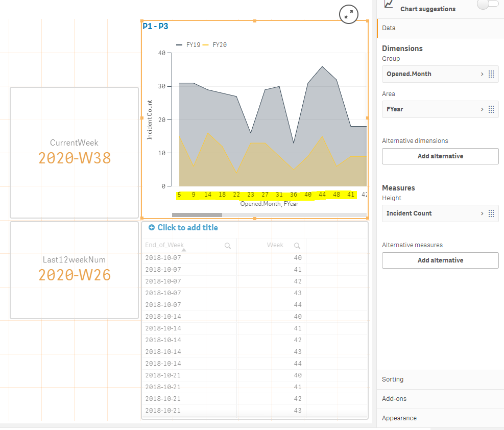Open the Appearance section
This screenshot has height=430, width=504.
[399, 418]
